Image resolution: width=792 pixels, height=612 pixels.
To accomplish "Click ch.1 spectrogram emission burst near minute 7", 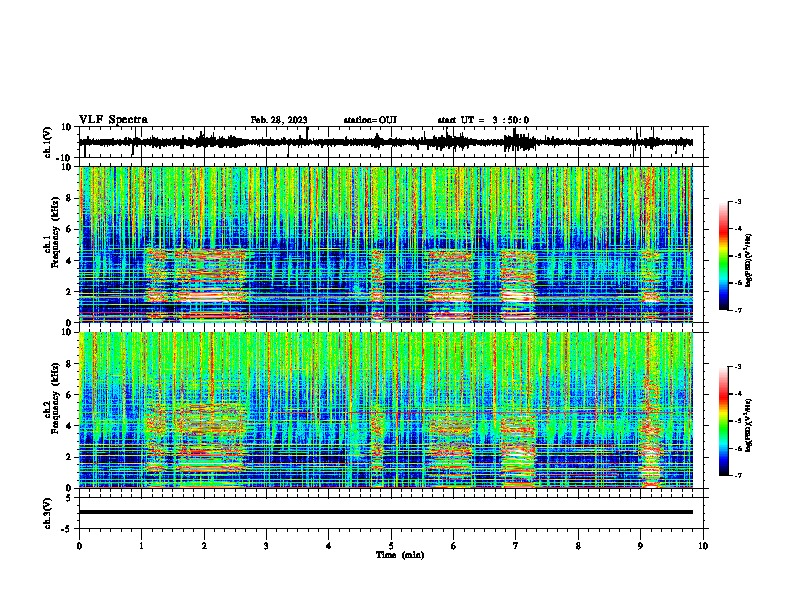I will [518, 285].
